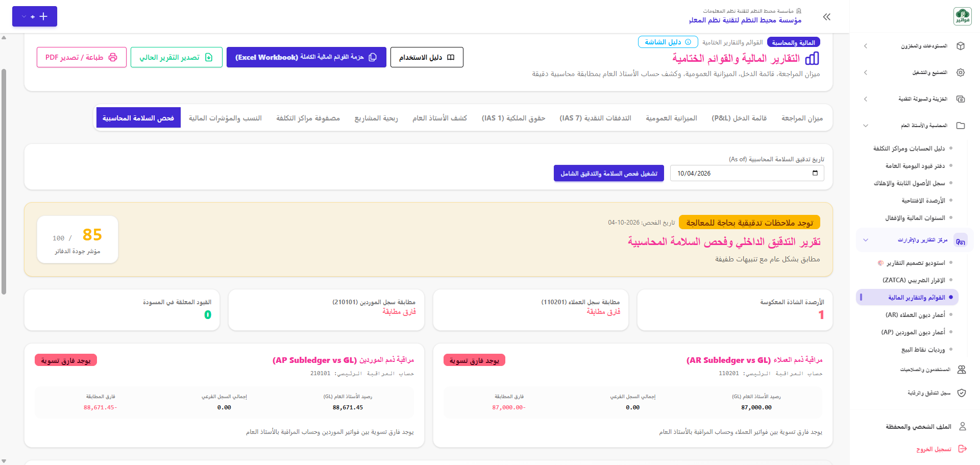
Task: Click the users icon beside المستخدمون والصلاحيات
Action: point(962,370)
